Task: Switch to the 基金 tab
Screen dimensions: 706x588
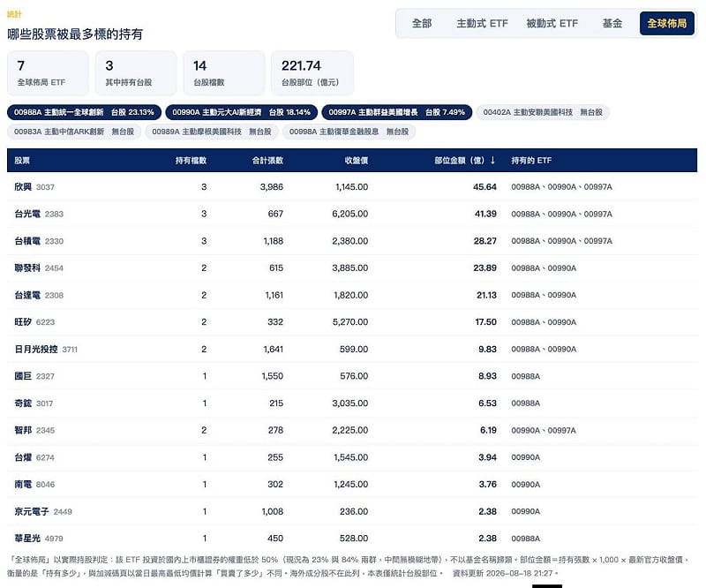Action: [x=612, y=24]
